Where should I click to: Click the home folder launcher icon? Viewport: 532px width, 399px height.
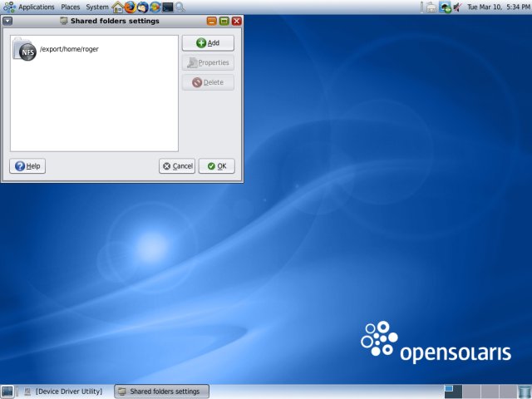(118, 7)
